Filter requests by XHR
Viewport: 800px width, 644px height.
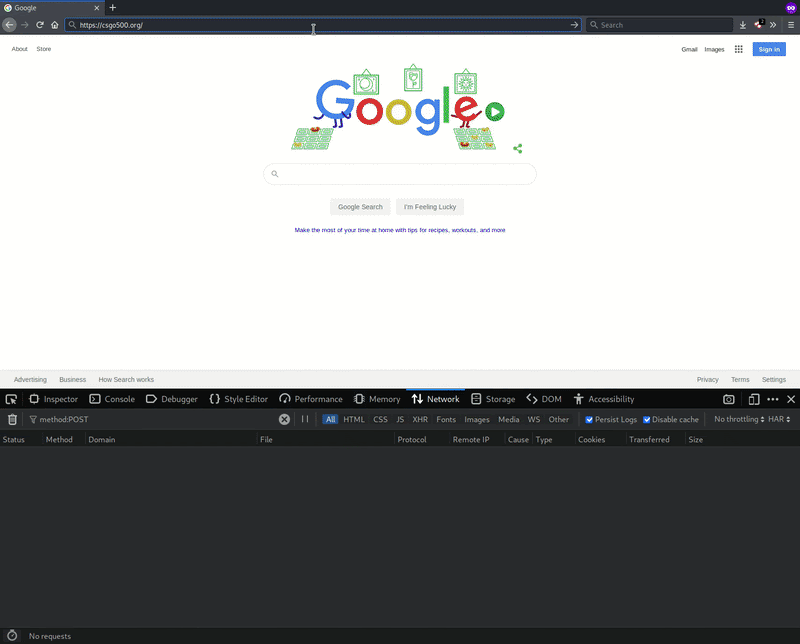click(x=420, y=419)
